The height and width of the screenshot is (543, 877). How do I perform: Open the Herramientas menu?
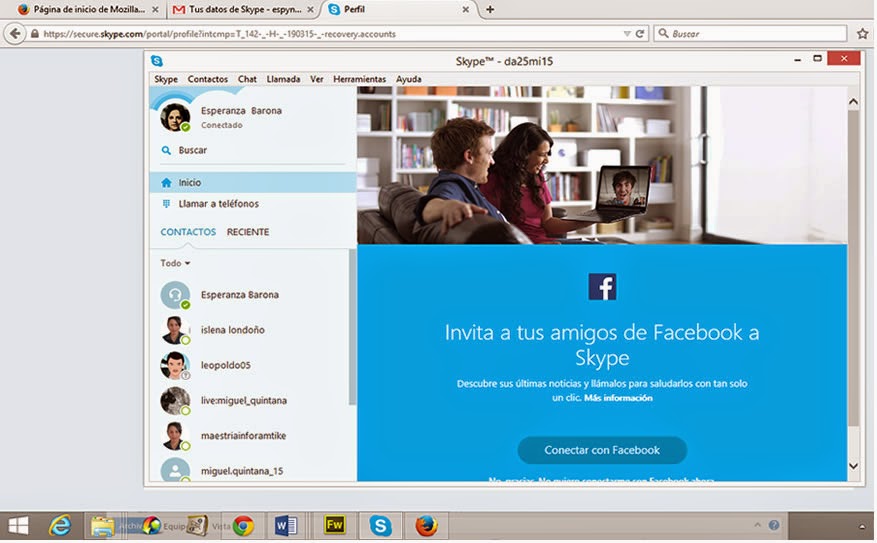tap(360, 79)
